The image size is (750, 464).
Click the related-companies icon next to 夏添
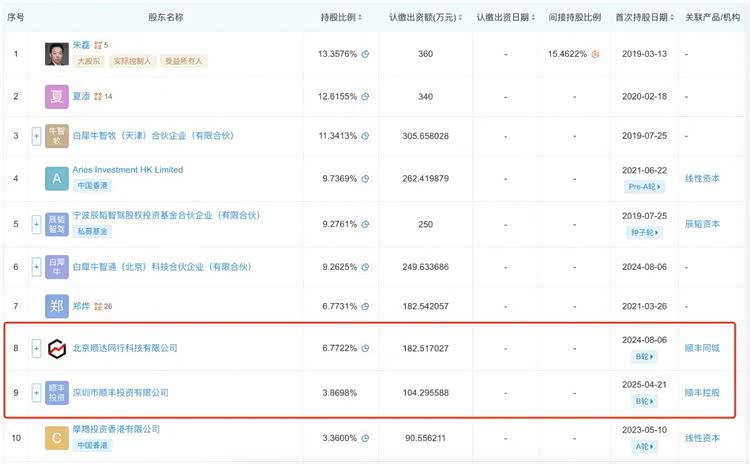click(x=99, y=96)
